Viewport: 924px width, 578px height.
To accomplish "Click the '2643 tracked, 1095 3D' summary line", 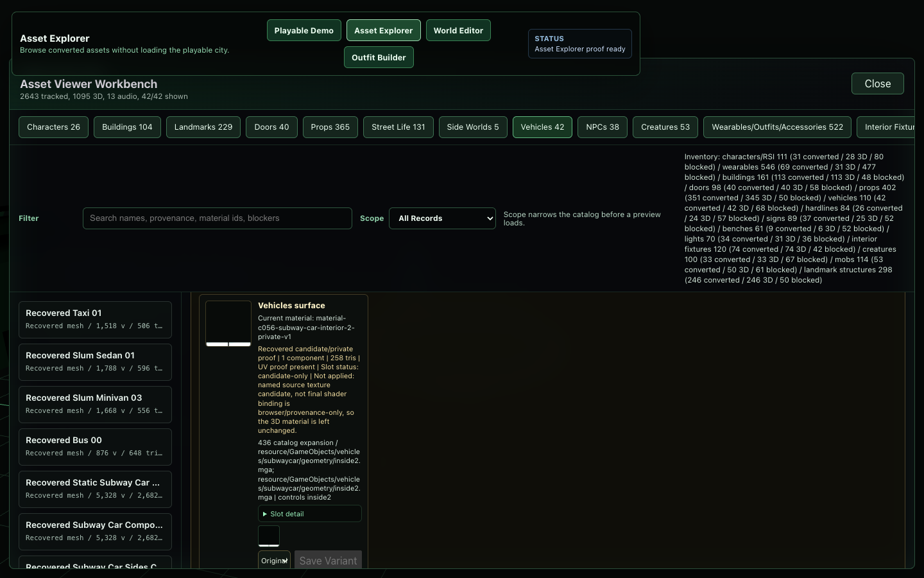I will click(x=104, y=96).
